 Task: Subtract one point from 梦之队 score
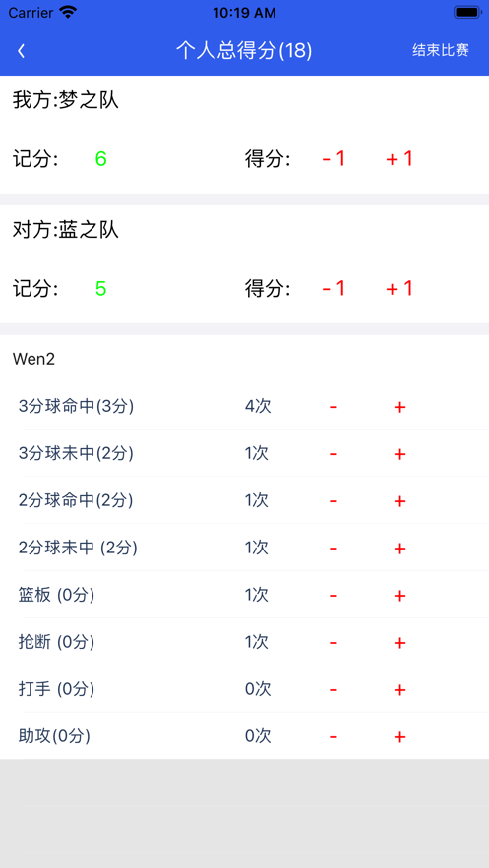334,159
